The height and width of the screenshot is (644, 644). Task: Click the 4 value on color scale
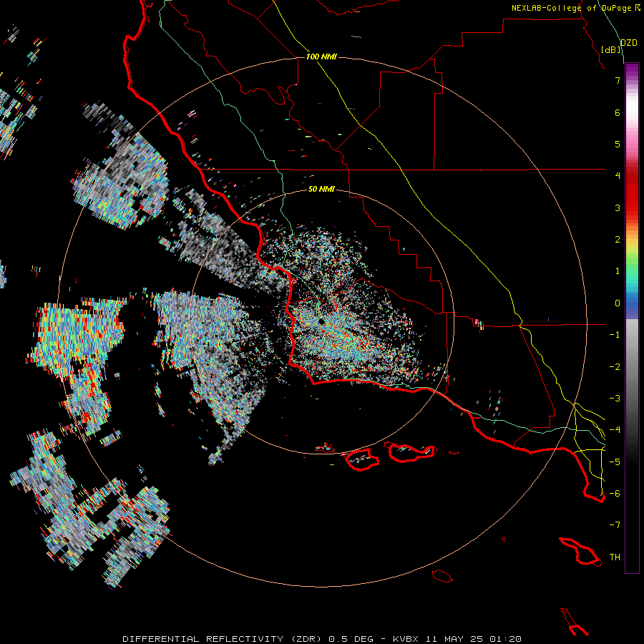618,175
